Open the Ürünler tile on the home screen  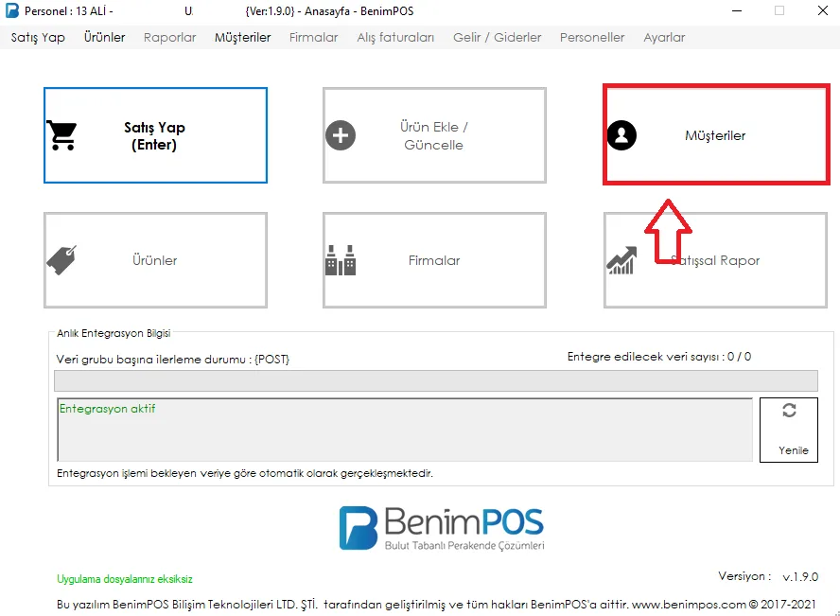click(x=155, y=260)
